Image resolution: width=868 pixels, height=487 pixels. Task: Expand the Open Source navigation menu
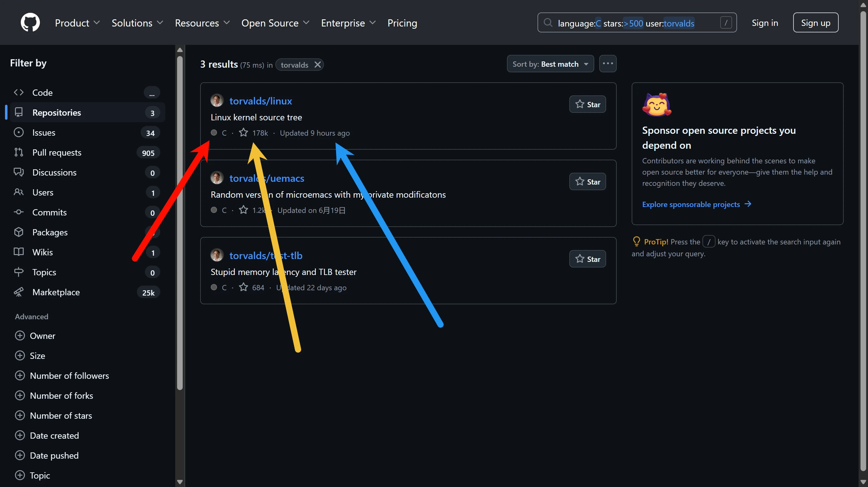pyautogui.click(x=275, y=23)
